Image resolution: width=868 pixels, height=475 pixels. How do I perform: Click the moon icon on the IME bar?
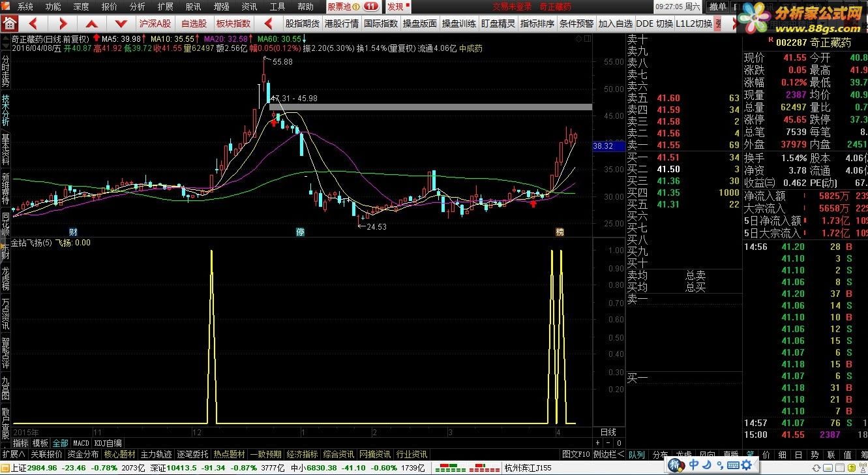point(708,464)
